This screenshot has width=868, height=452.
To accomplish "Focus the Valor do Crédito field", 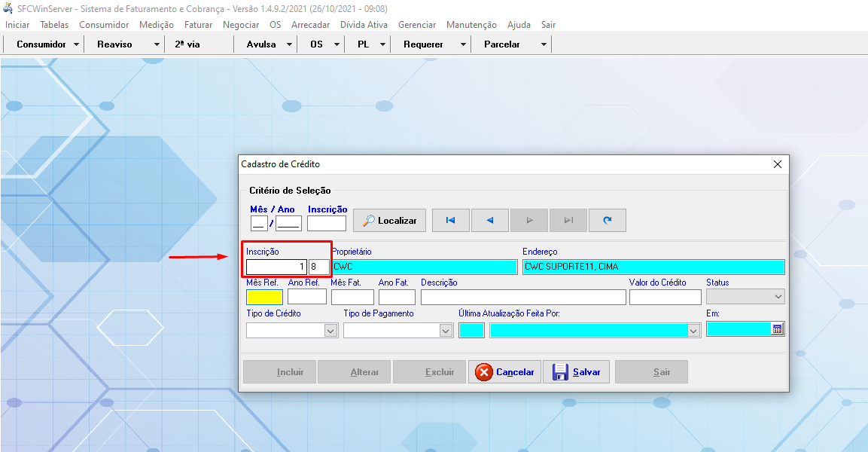I will (665, 297).
